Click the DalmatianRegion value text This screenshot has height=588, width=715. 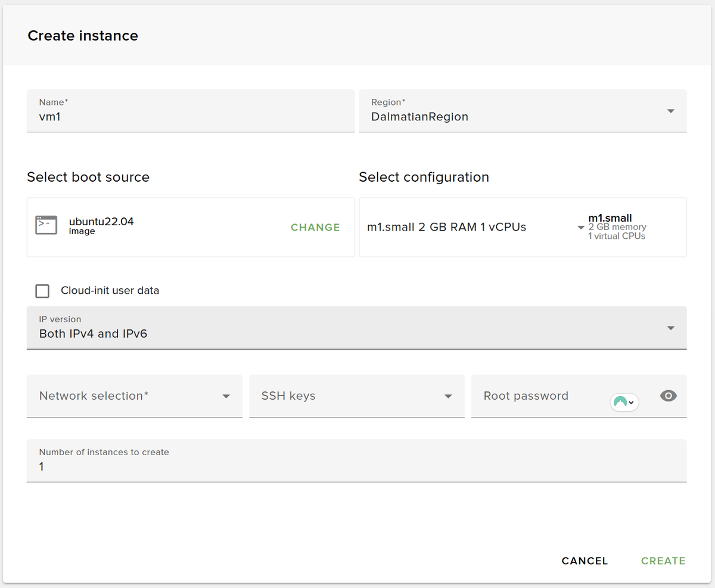419,117
